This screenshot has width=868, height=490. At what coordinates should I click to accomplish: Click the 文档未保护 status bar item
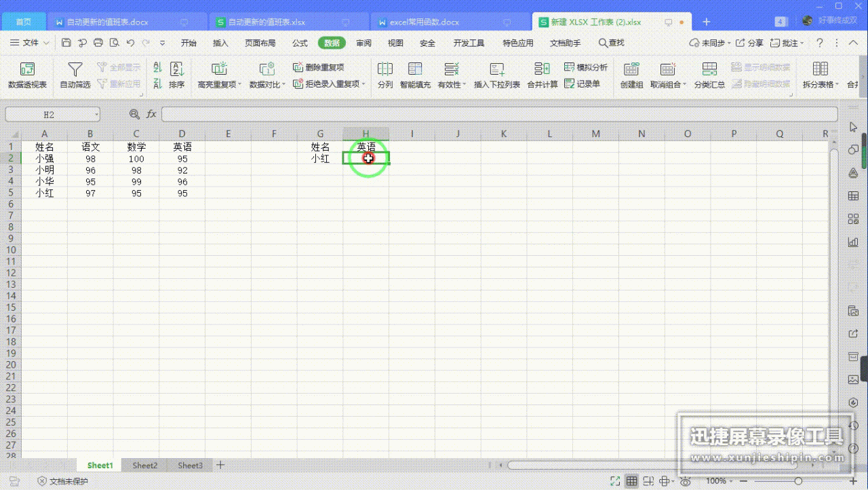pos(62,481)
